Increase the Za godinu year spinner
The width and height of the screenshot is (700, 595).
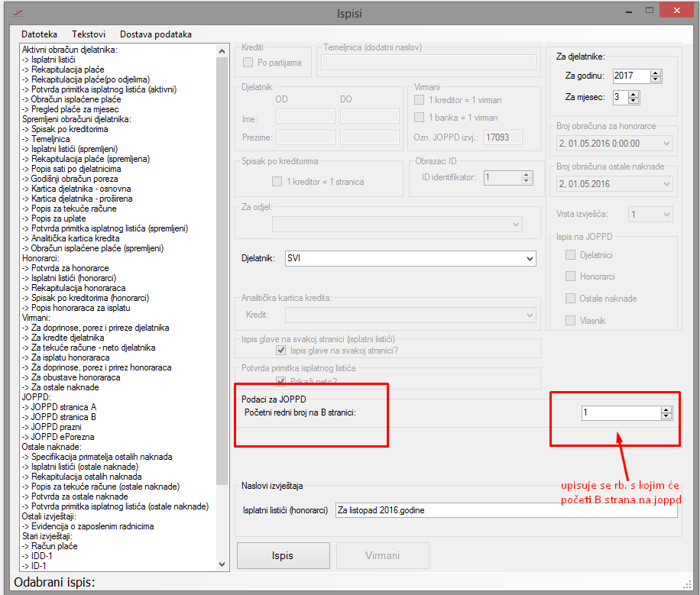pyautogui.click(x=656, y=73)
